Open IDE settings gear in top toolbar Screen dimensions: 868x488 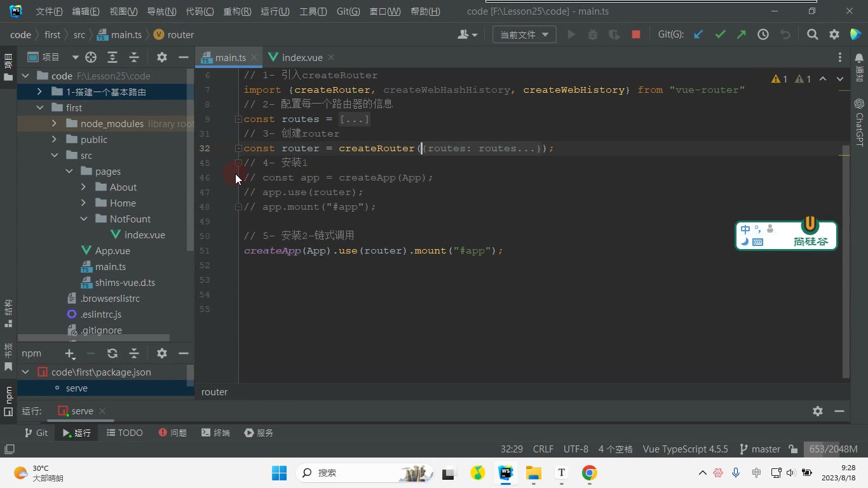point(834,35)
